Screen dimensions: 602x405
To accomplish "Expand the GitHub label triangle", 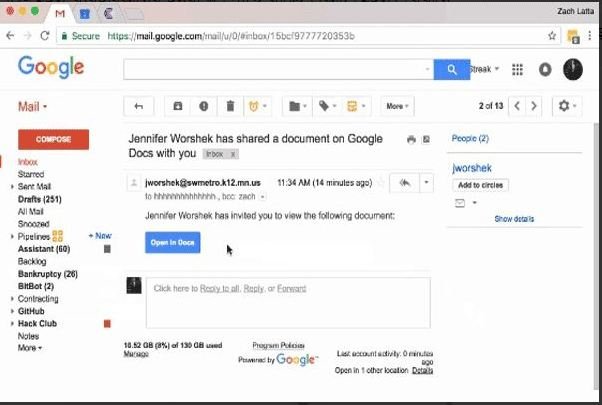I will tap(12, 311).
